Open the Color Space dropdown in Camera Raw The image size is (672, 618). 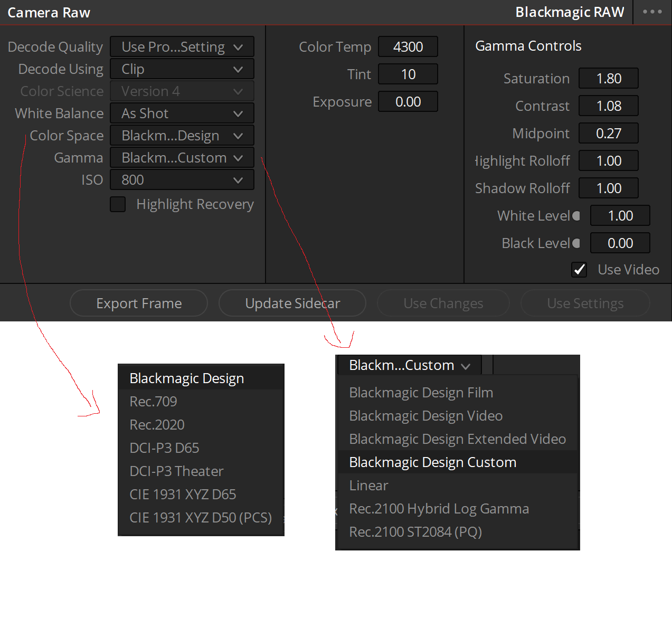(x=182, y=136)
